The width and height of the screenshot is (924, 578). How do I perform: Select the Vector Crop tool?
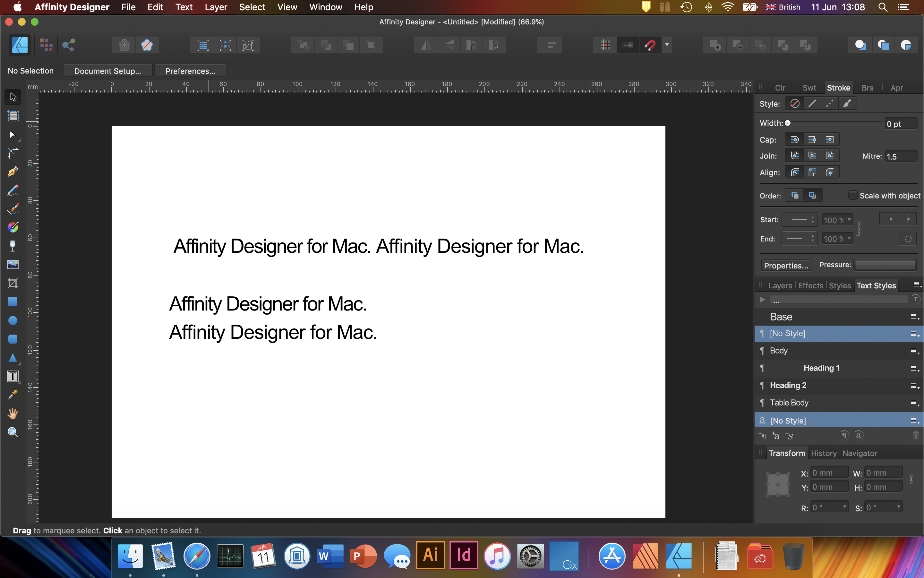click(13, 283)
